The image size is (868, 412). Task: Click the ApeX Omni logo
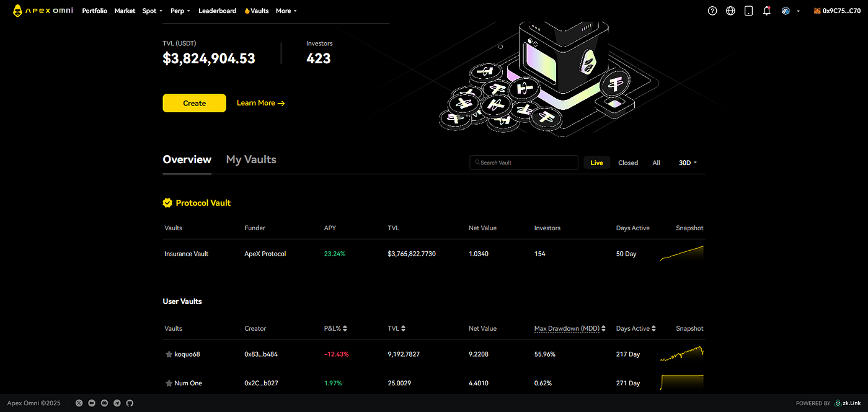click(42, 11)
